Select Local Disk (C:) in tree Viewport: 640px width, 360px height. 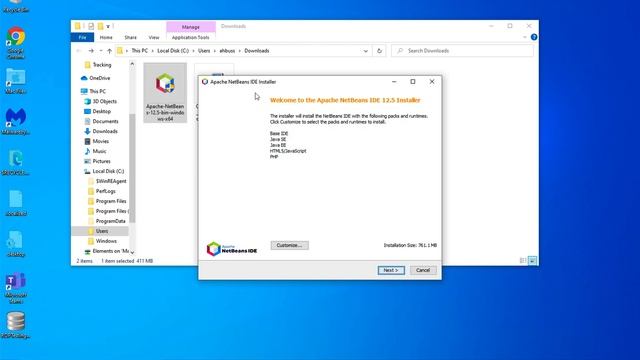point(108,171)
